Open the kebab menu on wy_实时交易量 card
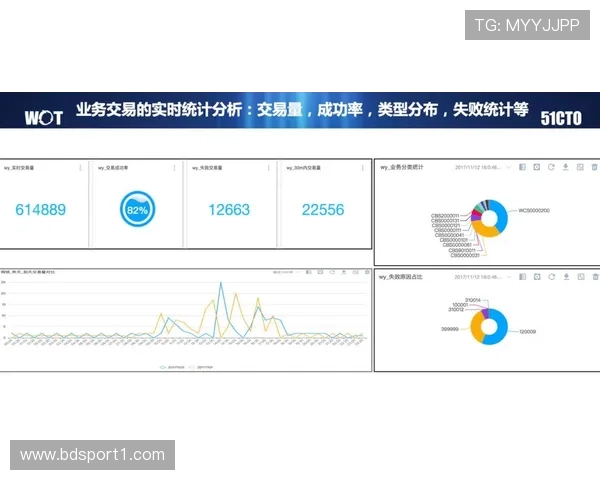Viewport: 600px width, 480px height. [80, 168]
